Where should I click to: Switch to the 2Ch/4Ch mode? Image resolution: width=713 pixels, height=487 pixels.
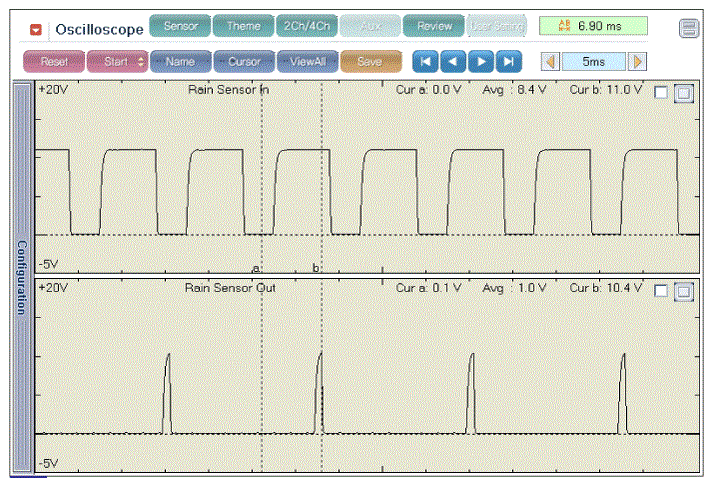click(307, 26)
